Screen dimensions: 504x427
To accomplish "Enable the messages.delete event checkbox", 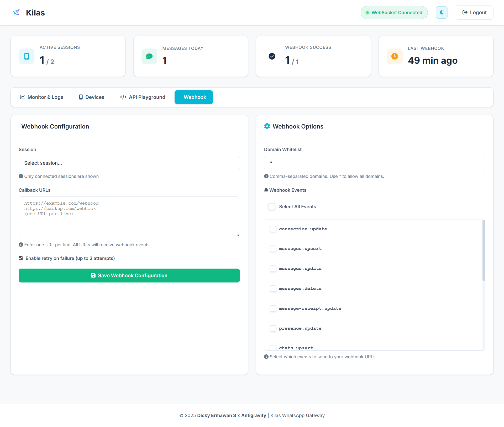I will point(273,289).
